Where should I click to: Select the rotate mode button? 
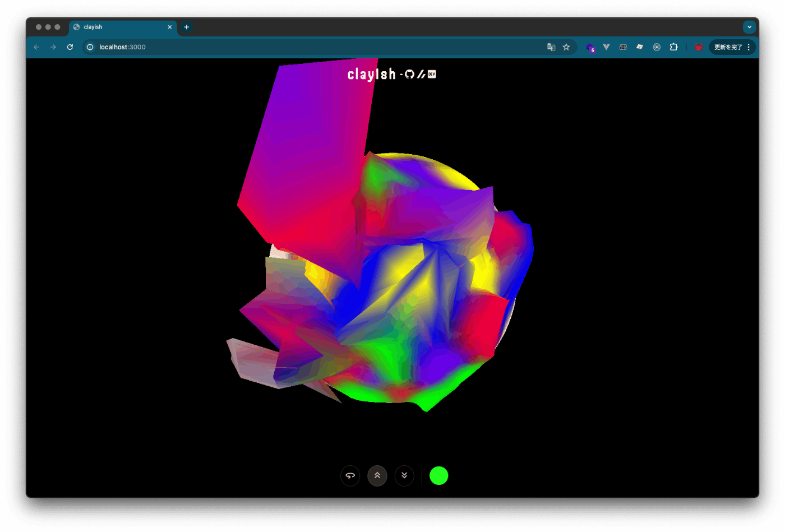pyautogui.click(x=350, y=476)
